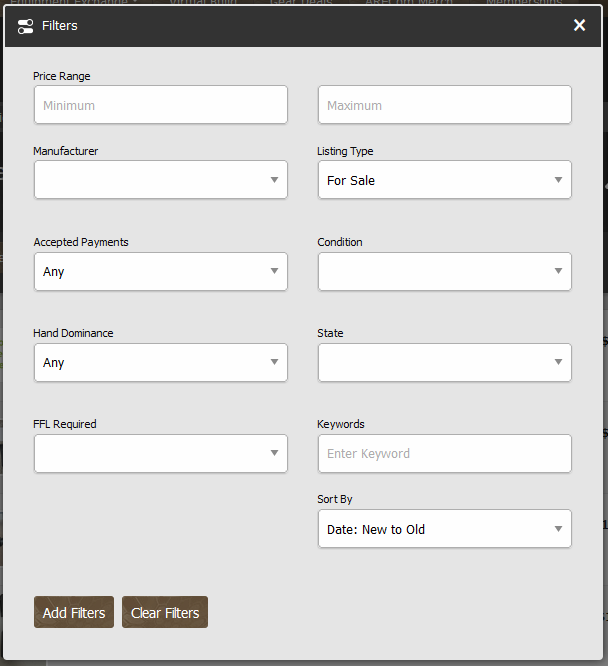
Task: Open the Manufacturer dropdown
Action: click(x=160, y=180)
